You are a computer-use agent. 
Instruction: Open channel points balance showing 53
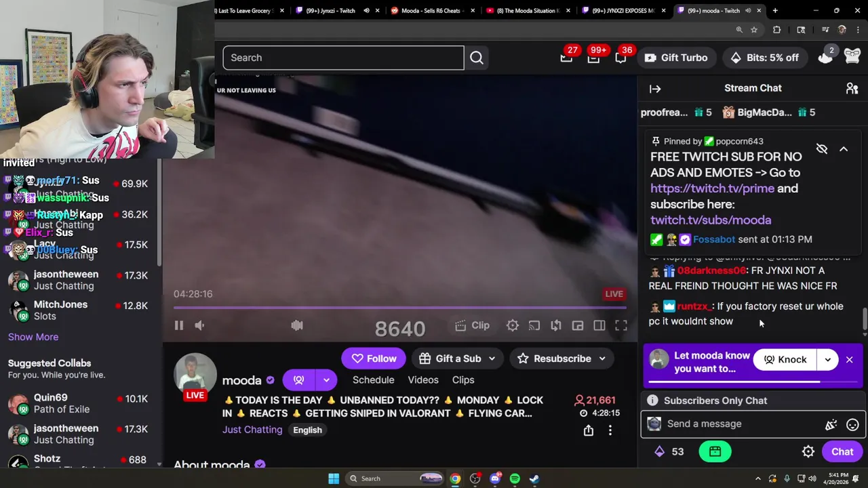pos(669,452)
